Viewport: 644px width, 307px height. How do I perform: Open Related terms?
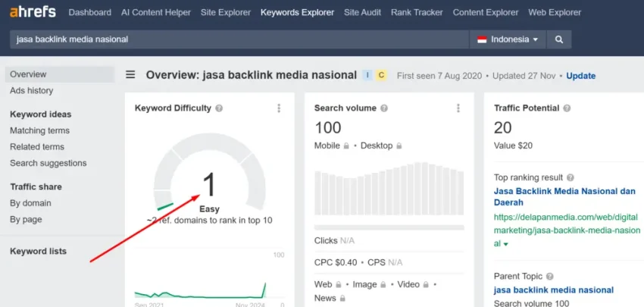(37, 147)
